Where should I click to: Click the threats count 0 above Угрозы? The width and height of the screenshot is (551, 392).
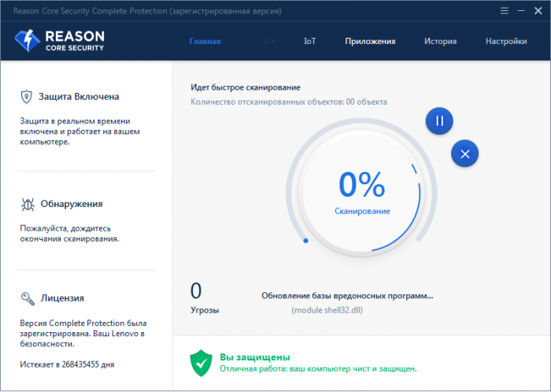point(196,290)
